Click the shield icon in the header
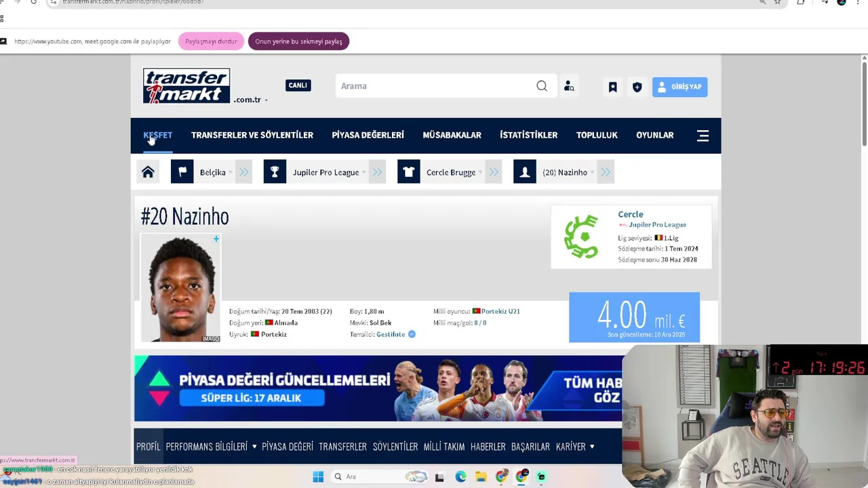 637,87
